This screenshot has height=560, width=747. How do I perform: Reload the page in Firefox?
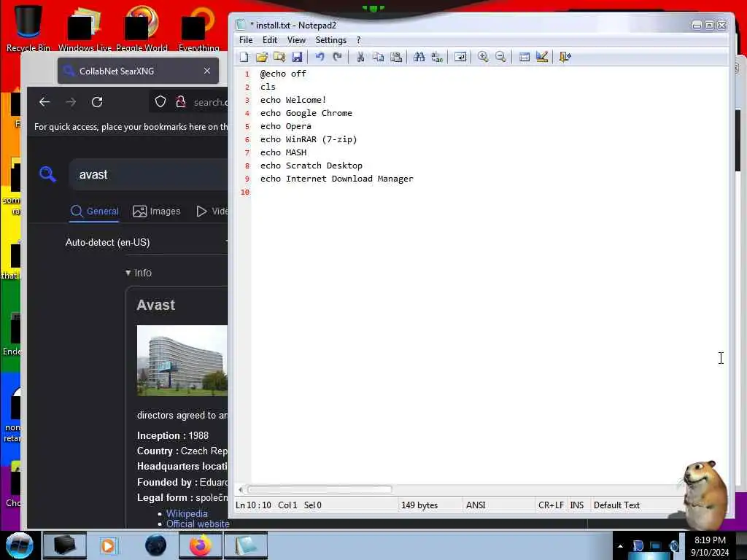coord(97,102)
